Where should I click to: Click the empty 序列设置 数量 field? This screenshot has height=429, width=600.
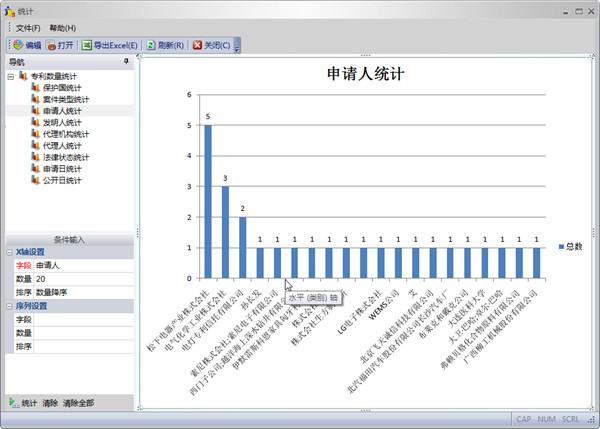click(x=84, y=333)
